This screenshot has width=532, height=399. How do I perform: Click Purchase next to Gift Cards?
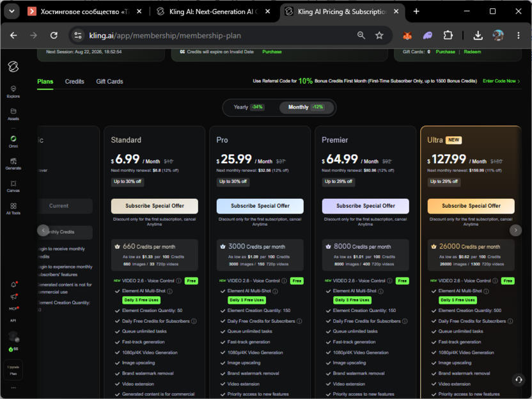click(x=445, y=52)
